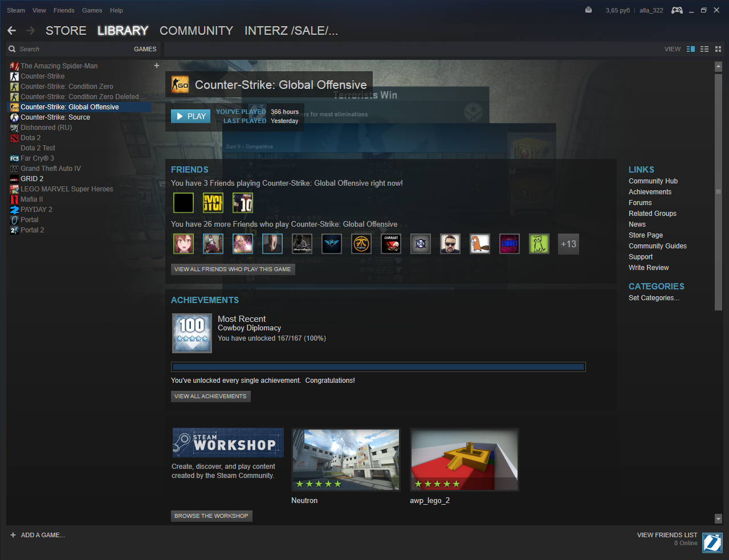Switch to grid view icon
Image resolution: width=729 pixels, height=560 pixels.
point(718,49)
